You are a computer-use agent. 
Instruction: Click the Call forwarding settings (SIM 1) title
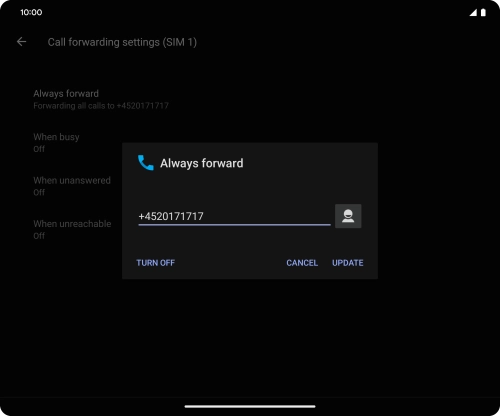click(122, 42)
